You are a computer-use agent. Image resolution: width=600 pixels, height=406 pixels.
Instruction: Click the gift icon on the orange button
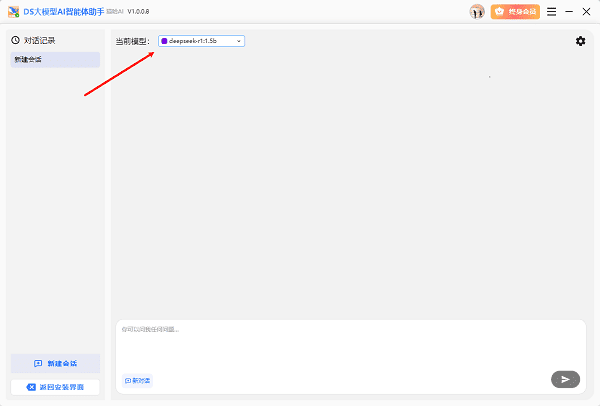pos(500,12)
